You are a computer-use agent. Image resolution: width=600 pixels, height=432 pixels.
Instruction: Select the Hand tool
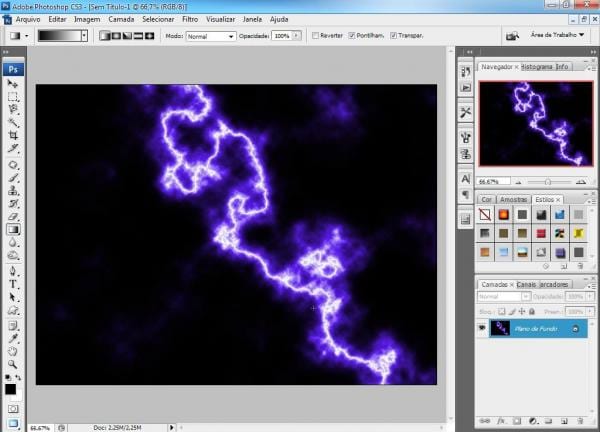pos(13,351)
